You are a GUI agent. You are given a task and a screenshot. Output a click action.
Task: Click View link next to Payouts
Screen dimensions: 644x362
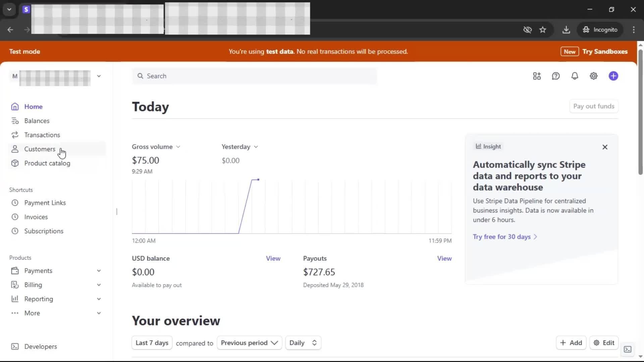point(444,258)
